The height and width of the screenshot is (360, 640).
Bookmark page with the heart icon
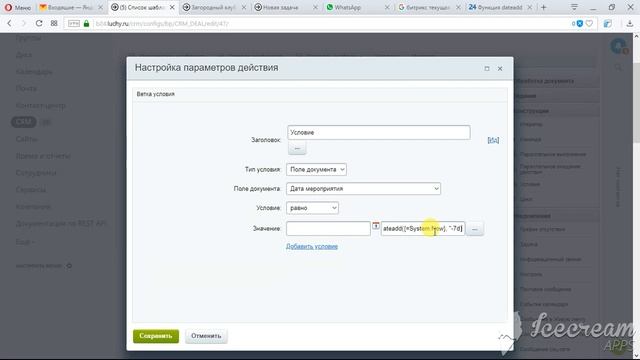coord(589,24)
